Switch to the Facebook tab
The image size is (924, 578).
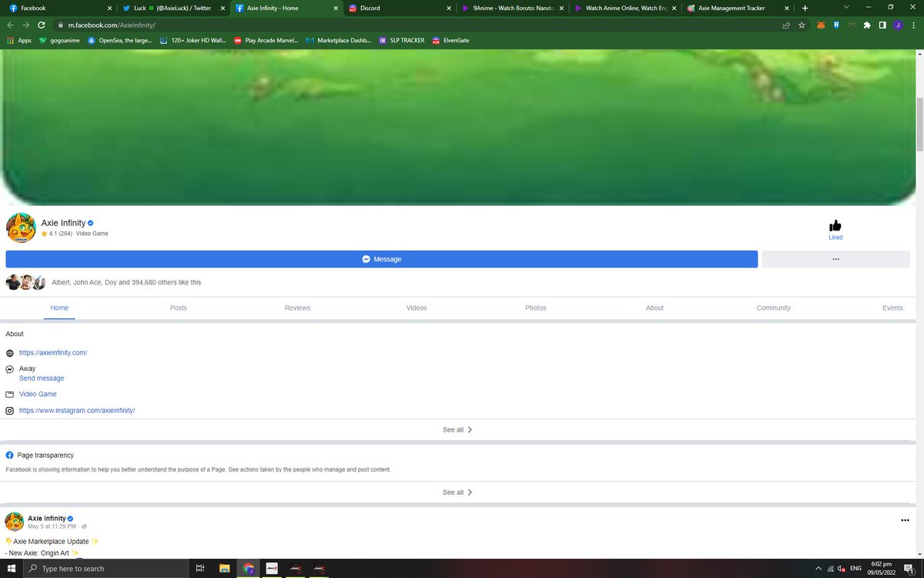[x=62, y=8]
